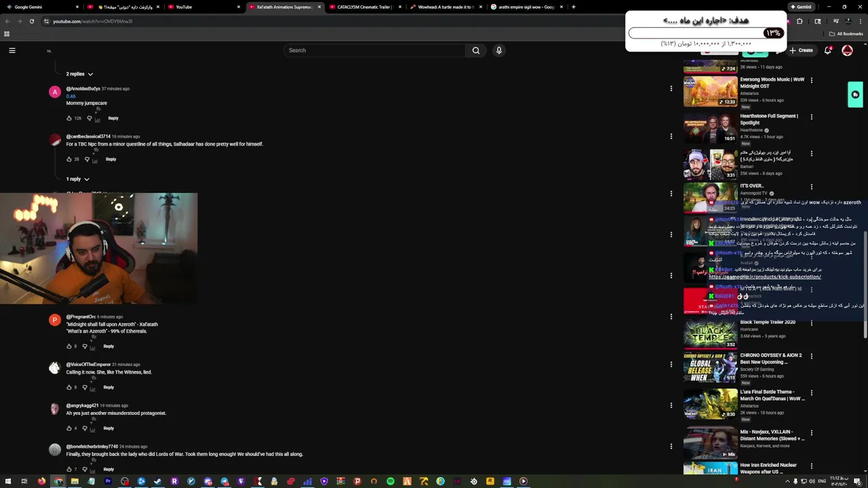The width and height of the screenshot is (868, 488).
Task: Reply to @VoiceOfTheEmperor's comment
Action: pyautogui.click(x=108, y=388)
